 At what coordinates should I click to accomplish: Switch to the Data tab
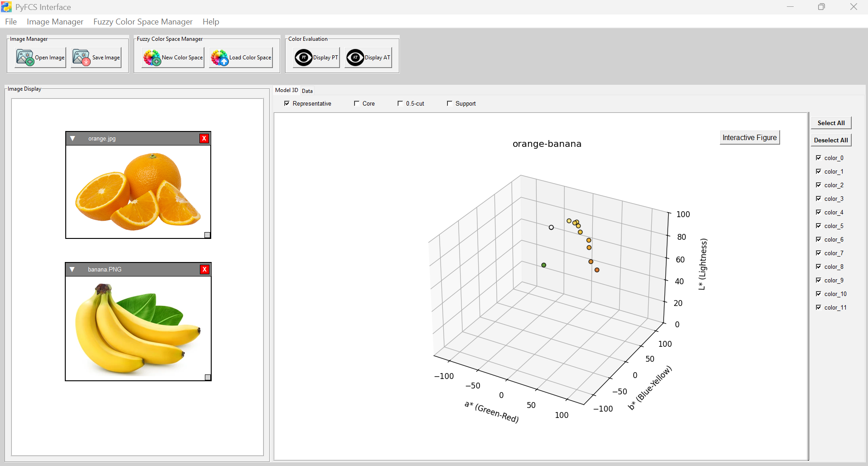pos(307,91)
